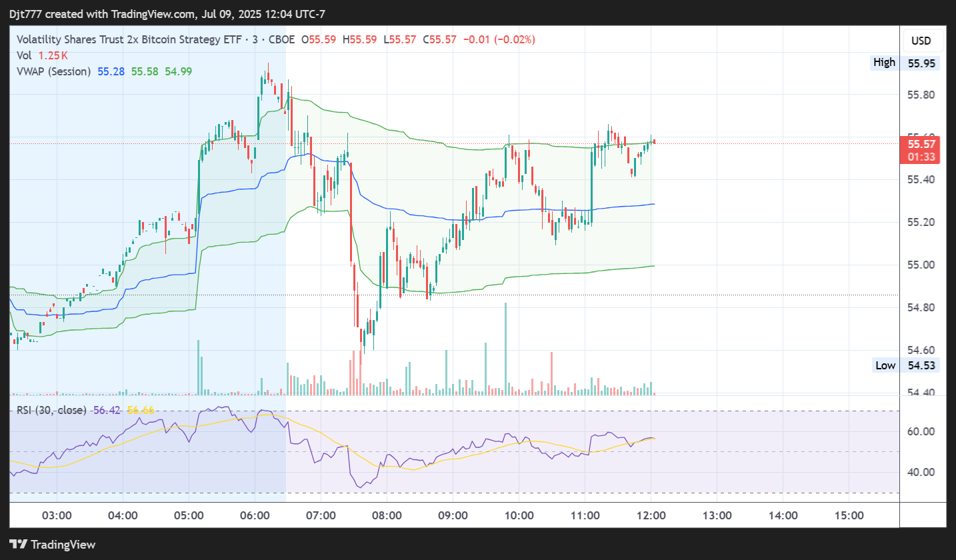This screenshot has width=956, height=560.
Task: Click the 14:00 time axis label
Action: click(783, 515)
